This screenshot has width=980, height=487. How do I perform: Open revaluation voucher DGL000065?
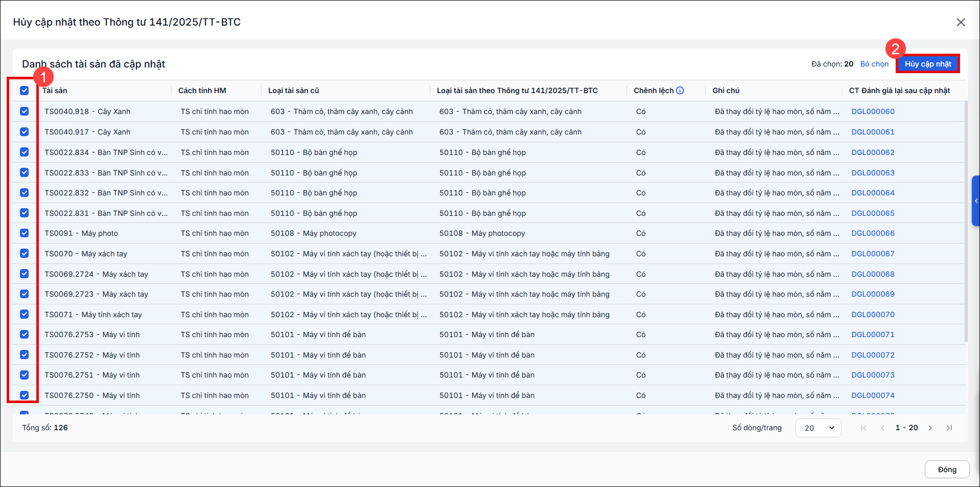pos(873,213)
